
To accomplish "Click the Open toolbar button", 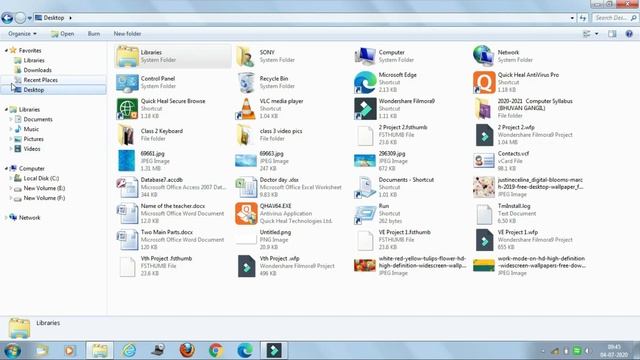I will pos(62,34).
